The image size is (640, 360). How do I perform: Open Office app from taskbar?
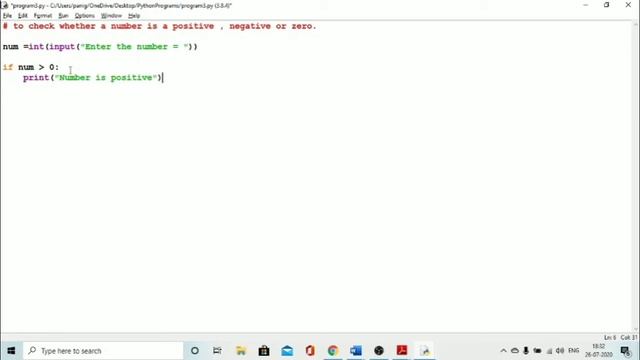310,351
